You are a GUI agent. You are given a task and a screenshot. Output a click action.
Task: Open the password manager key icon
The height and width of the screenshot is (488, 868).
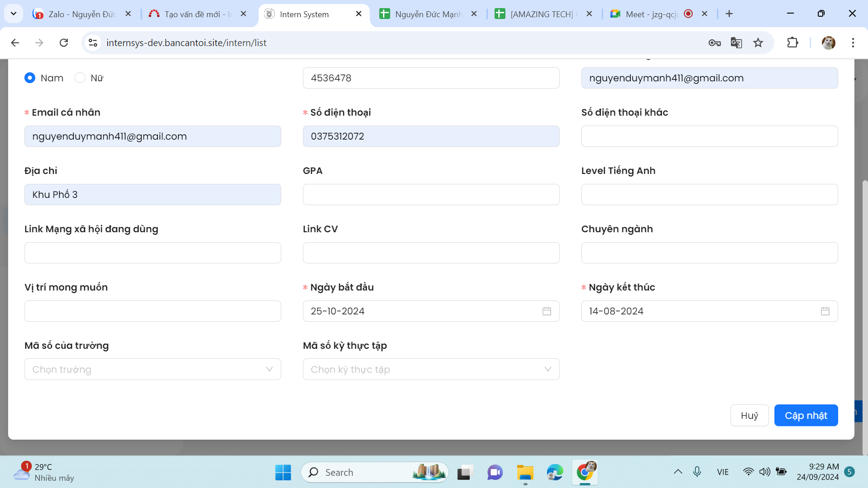tap(714, 43)
